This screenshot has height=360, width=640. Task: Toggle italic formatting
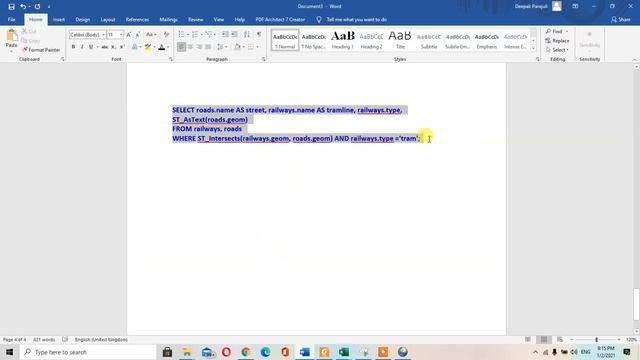pyautogui.click(x=82, y=47)
